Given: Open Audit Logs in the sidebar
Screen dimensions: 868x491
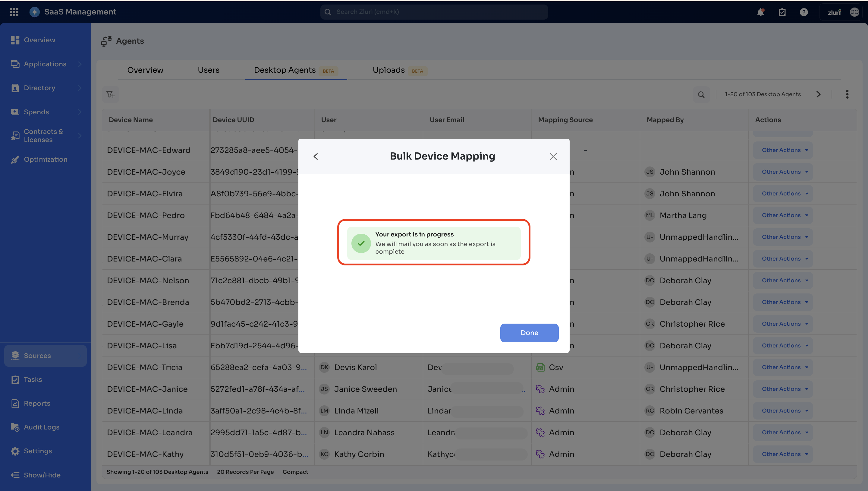Looking at the screenshot, I should click(42, 427).
